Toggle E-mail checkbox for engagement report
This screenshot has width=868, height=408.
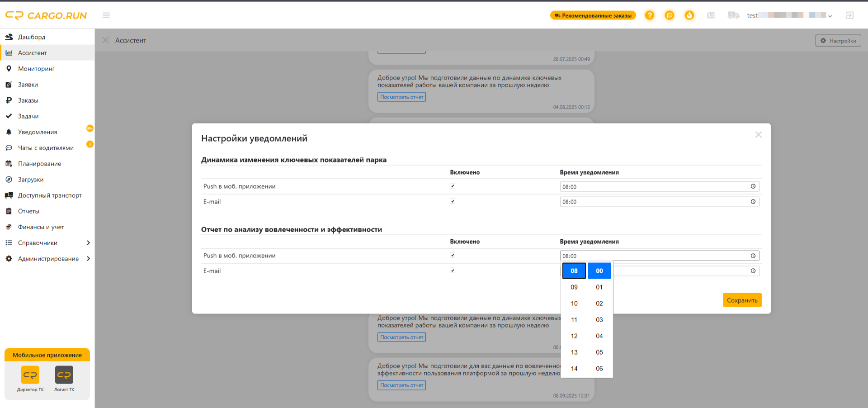[x=453, y=270]
